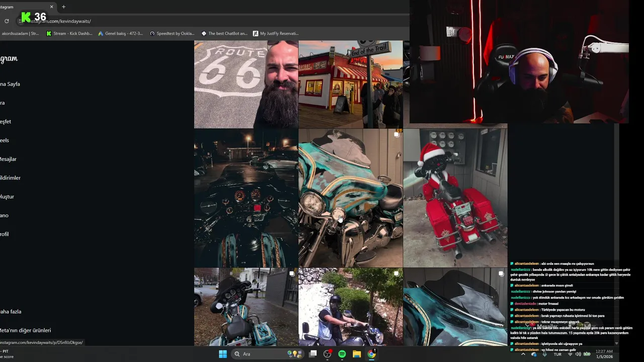Select Oluştur in Instagram sidebar

[7, 197]
